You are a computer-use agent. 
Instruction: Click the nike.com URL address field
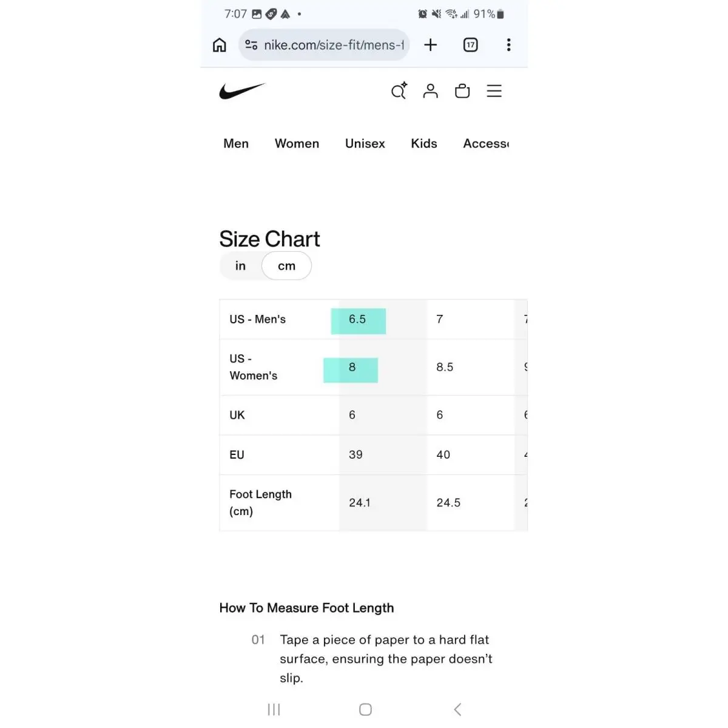(x=334, y=45)
